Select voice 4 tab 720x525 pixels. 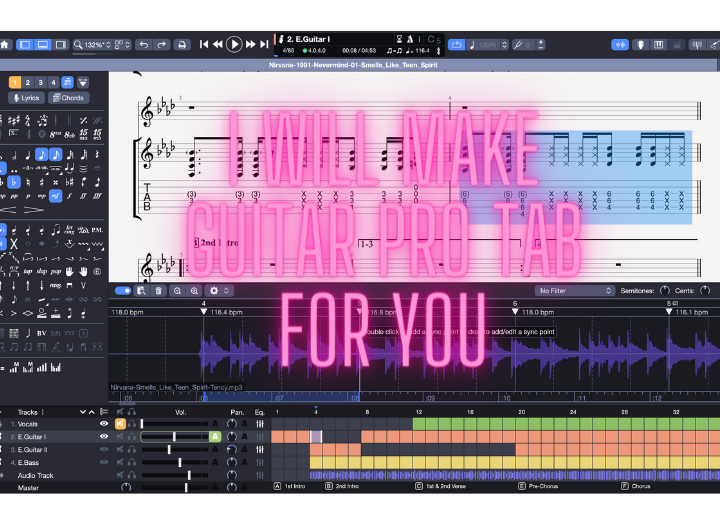pyautogui.click(x=53, y=82)
